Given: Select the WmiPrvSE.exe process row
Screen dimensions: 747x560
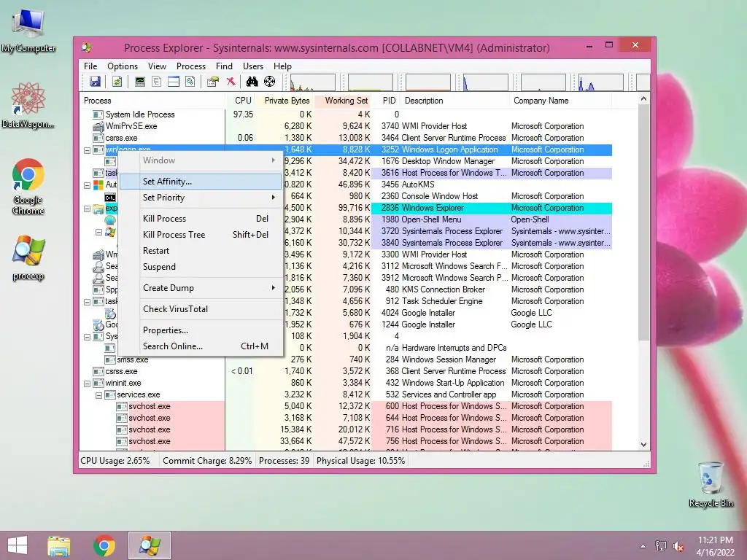Looking at the screenshot, I should (x=346, y=126).
